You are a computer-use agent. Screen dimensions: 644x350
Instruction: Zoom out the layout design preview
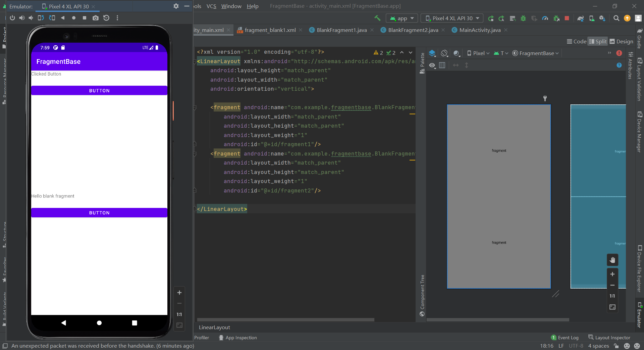[x=612, y=285]
